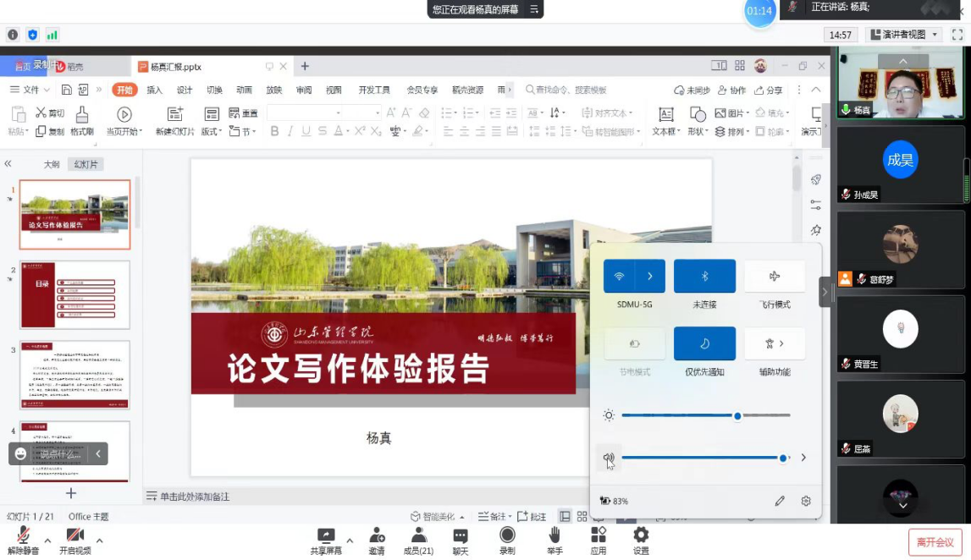Switch to the 插入 ribbon tab
This screenshot has height=560, width=971.
[154, 91]
